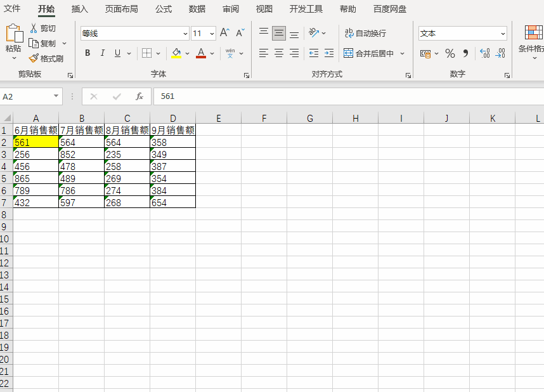
Task: Expand merge & center options arrow
Action: pos(402,53)
